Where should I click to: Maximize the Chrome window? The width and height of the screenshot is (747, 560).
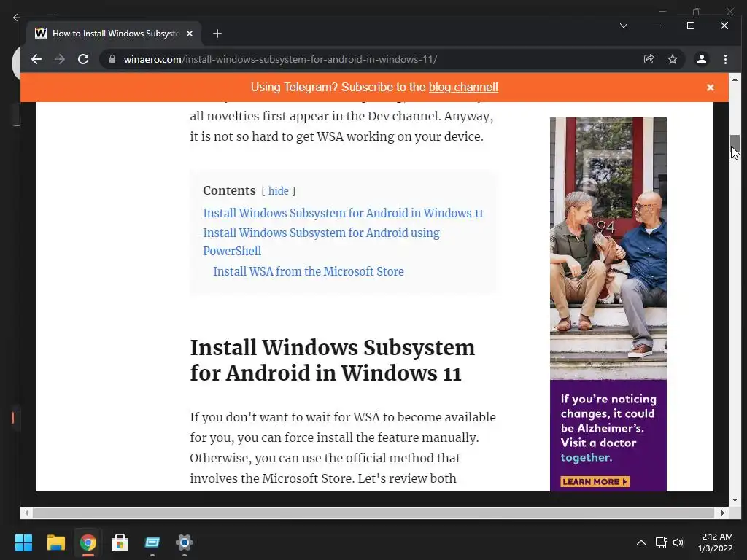tap(690, 26)
